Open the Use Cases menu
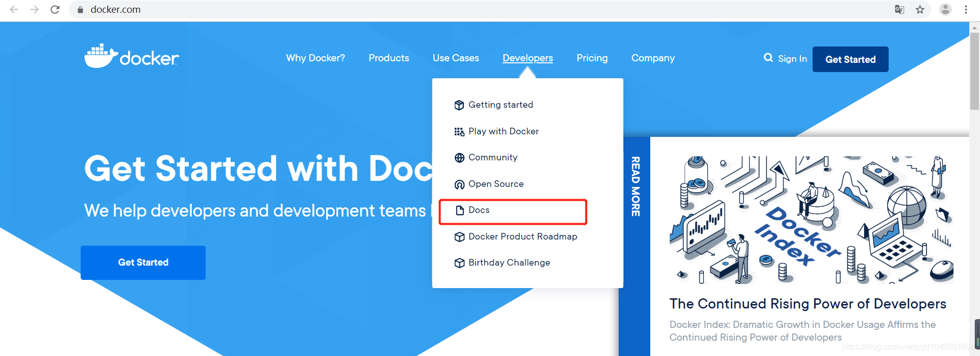Screen dimensions: 980x356 click(x=456, y=58)
